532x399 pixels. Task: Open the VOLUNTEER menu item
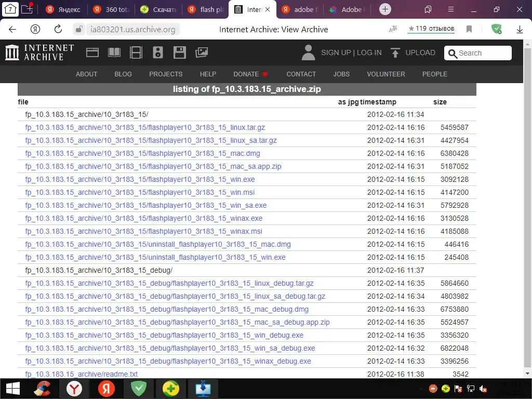click(x=386, y=74)
